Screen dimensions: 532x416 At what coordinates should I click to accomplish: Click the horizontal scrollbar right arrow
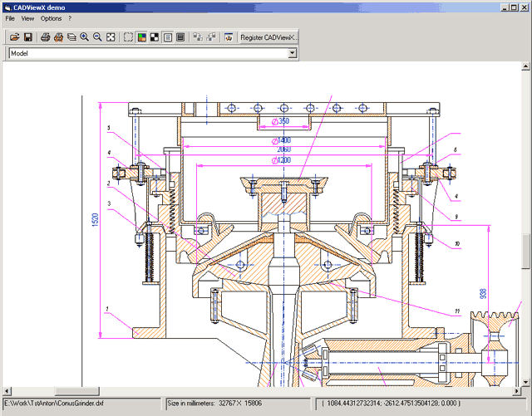point(515,389)
